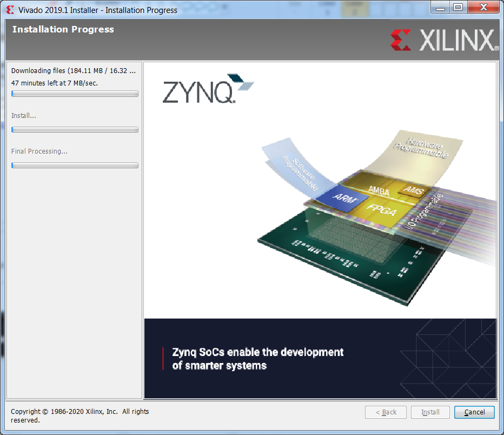Screen dimensions: 504x435
Task: Minimize the Vivado installer window
Action: coord(440,7)
